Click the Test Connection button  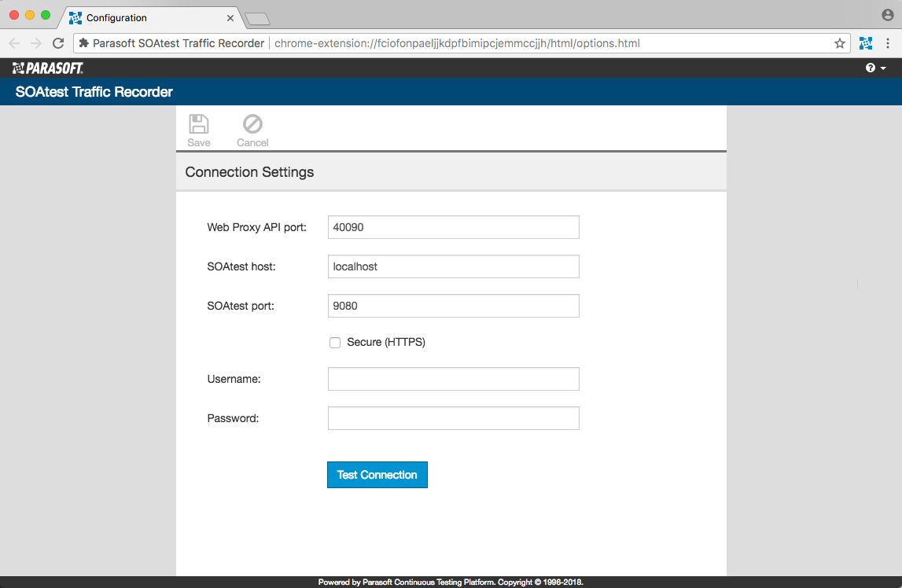coord(377,475)
